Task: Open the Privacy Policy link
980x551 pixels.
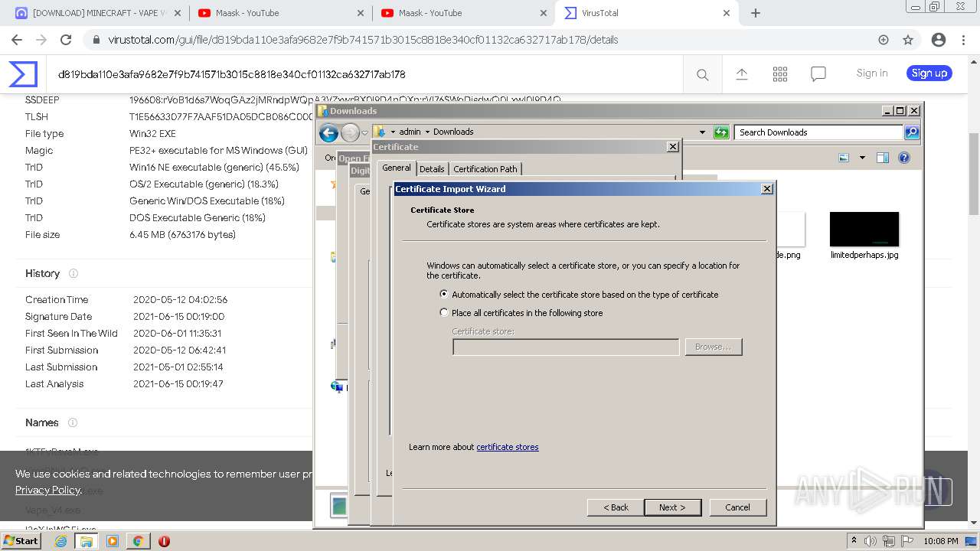Action: tap(47, 490)
